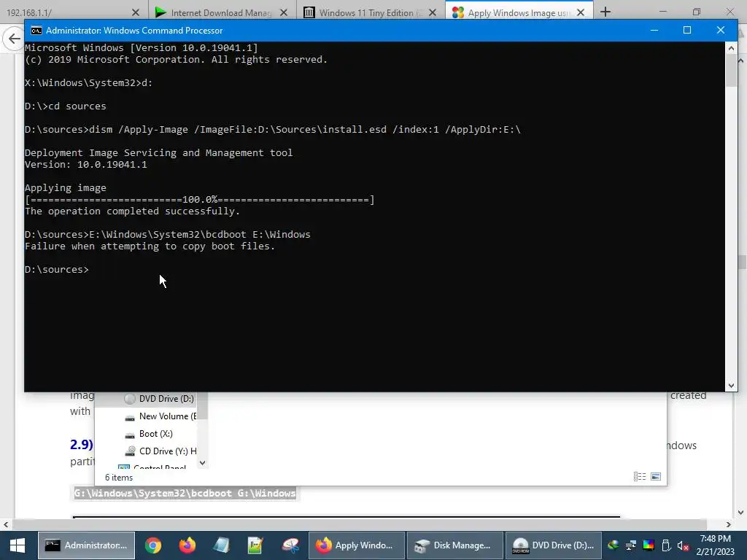
Task: Close the Command Processor window
Action: 720,30
